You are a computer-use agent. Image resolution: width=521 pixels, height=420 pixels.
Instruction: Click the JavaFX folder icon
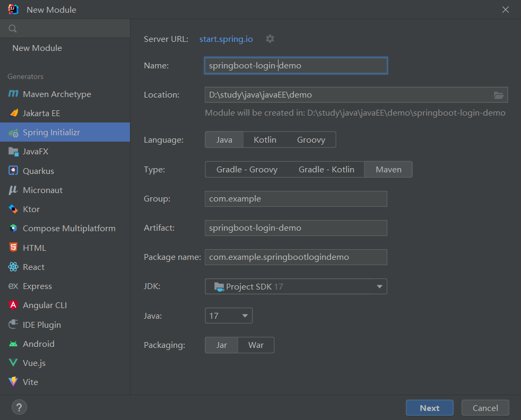coord(13,152)
